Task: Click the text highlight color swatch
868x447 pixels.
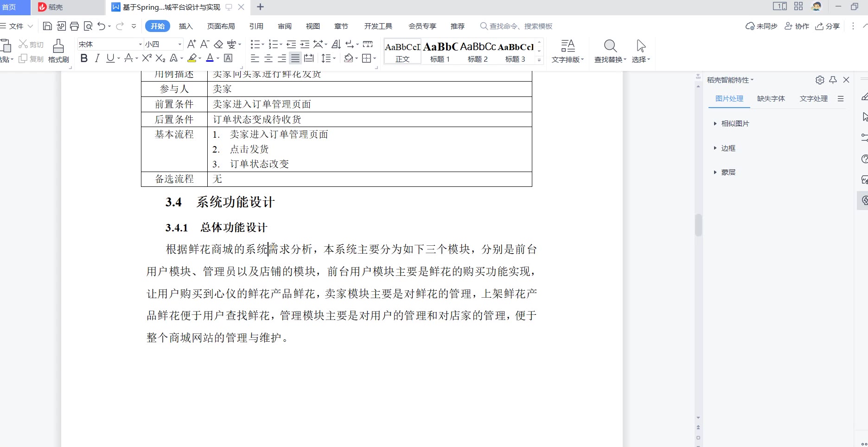Action: tap(192, 58)
